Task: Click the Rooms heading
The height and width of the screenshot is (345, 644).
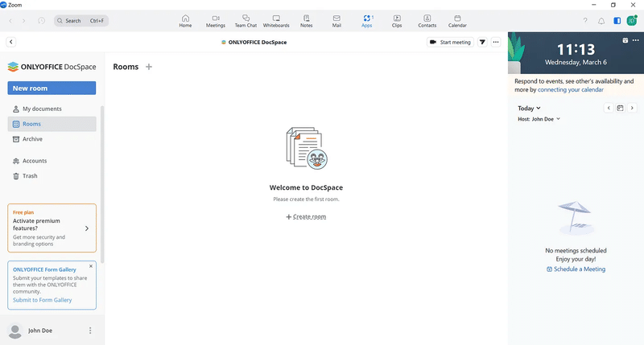Action: pyautogui.click(x=126, y=67)
